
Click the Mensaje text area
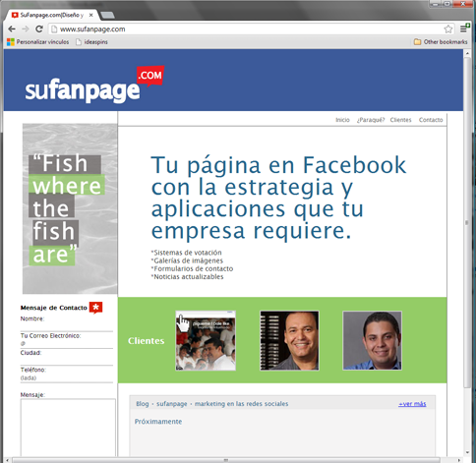pos(68,428)
